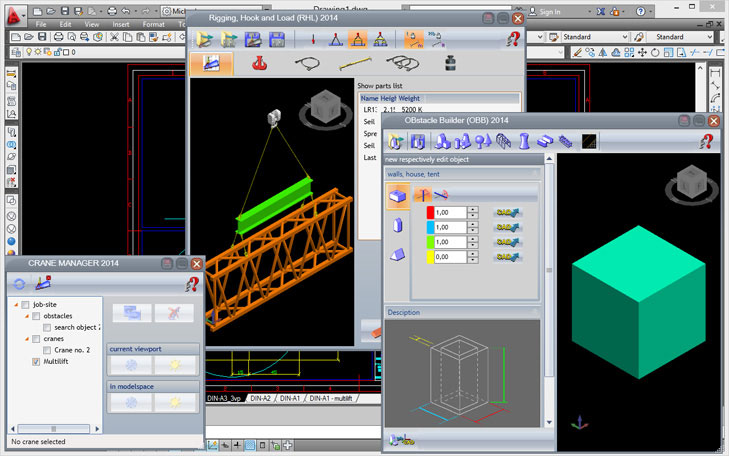Collapse the cranes tree node

(27, 339)
